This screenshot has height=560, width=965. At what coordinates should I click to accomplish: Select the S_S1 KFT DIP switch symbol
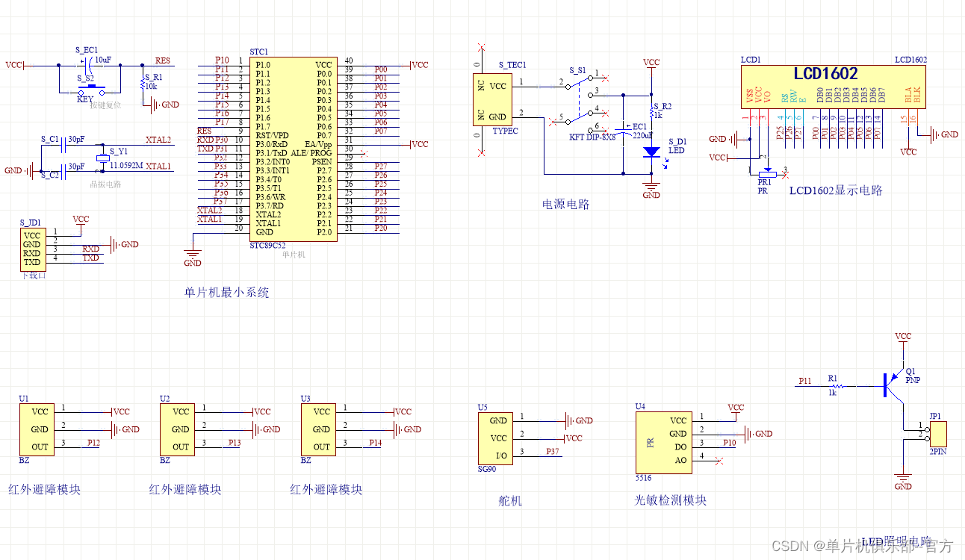click(579, 102)
